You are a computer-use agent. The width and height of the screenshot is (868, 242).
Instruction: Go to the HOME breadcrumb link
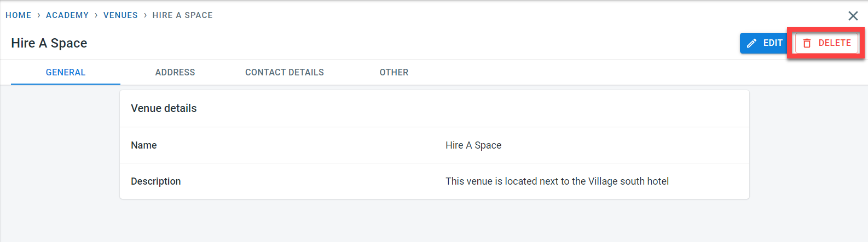[19, 15]
